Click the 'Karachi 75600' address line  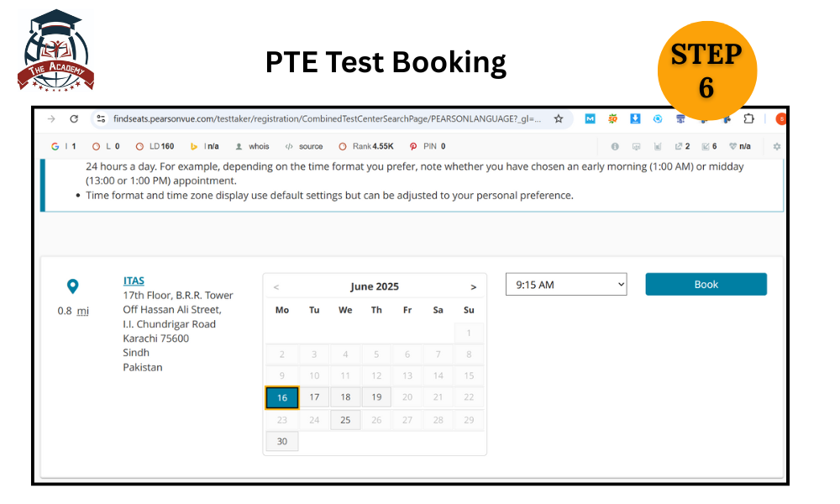(156, 339)
